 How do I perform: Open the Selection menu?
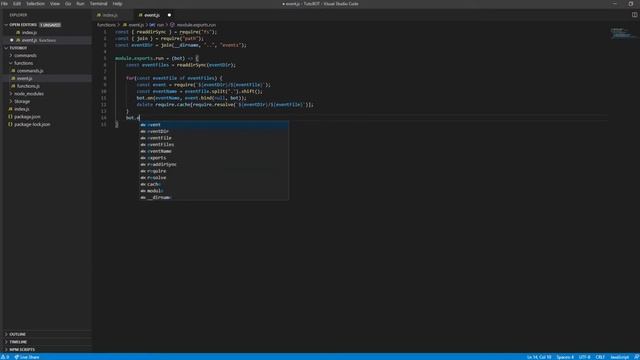click(36, 4)
